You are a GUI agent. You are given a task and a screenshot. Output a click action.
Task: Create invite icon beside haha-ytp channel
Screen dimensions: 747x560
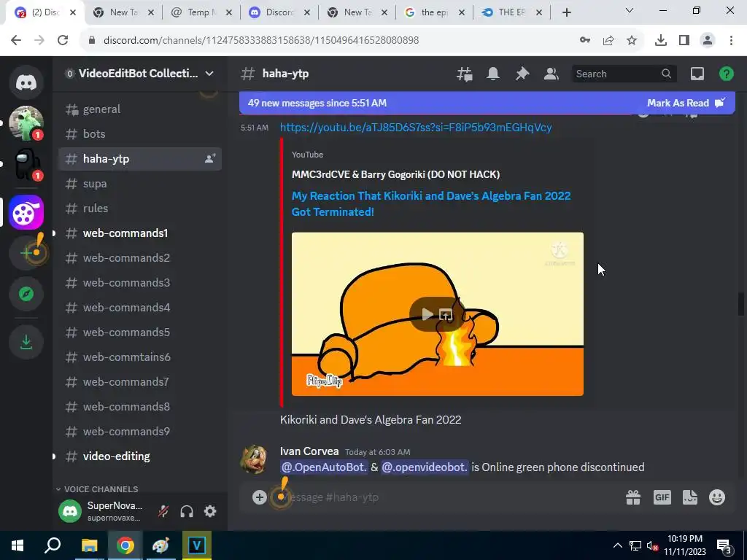[x=210, y=158]
